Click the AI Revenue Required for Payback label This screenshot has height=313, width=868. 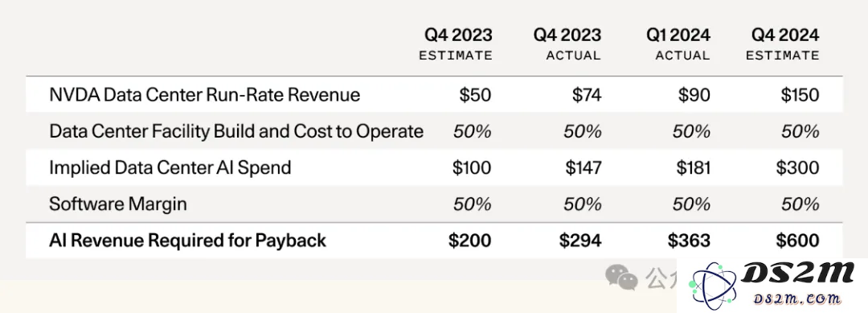point(187,241)
